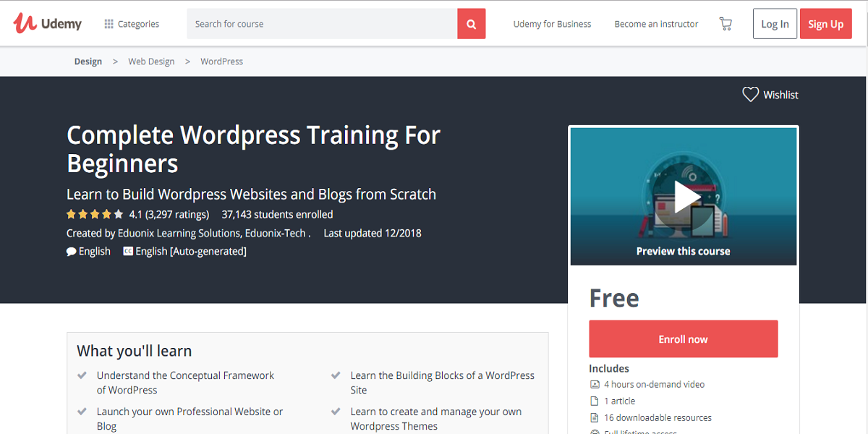Click the Enroll now button
Viewport: 868px width, 434px height.
click(684, 339)
